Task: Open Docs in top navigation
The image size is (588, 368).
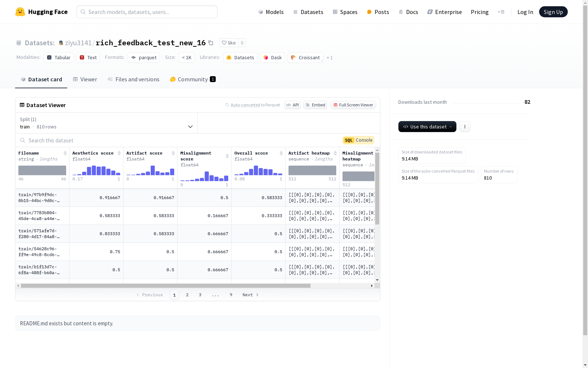Action: pyautogui.click(x=408, y=12)
